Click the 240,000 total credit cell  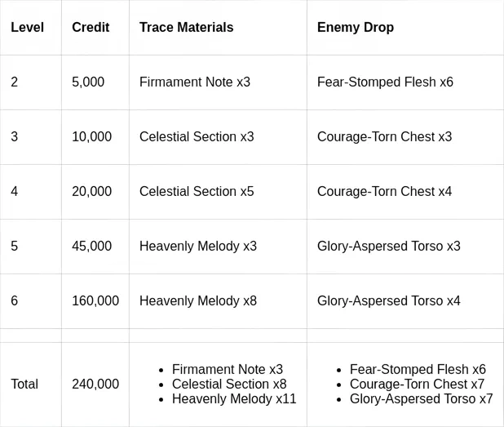pyautogui.click(x=95, y=385)
